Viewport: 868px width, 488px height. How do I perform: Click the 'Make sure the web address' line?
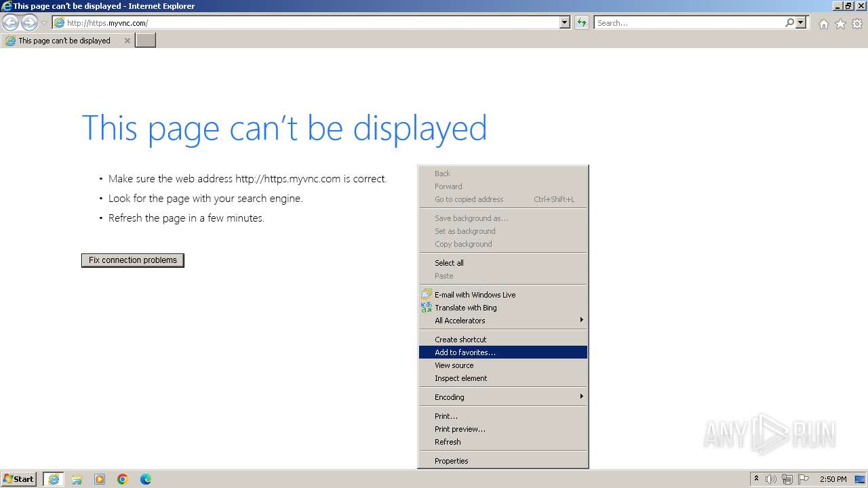pyautogui.click(x=248, y=179)
